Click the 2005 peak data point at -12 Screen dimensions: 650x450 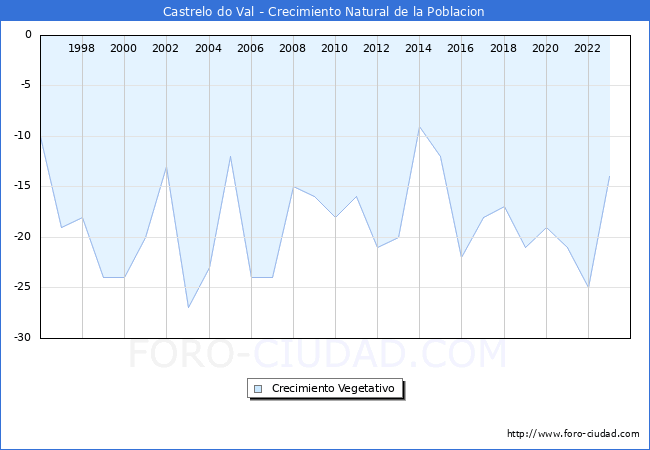point(230,156)
